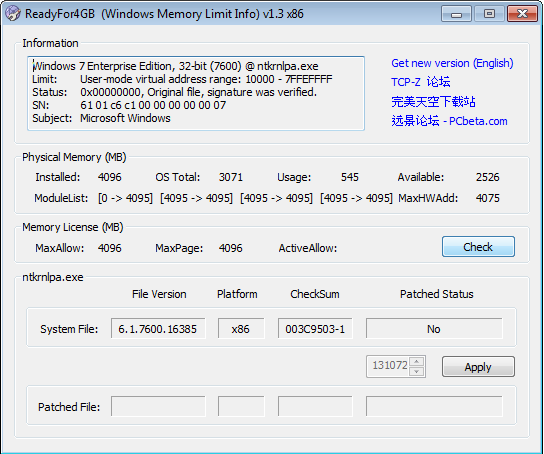Image resolution: width=544 pixels, height=454 pixels.
Task: Open the PCbeta.com forum link
Action: (x=449, y=121)
